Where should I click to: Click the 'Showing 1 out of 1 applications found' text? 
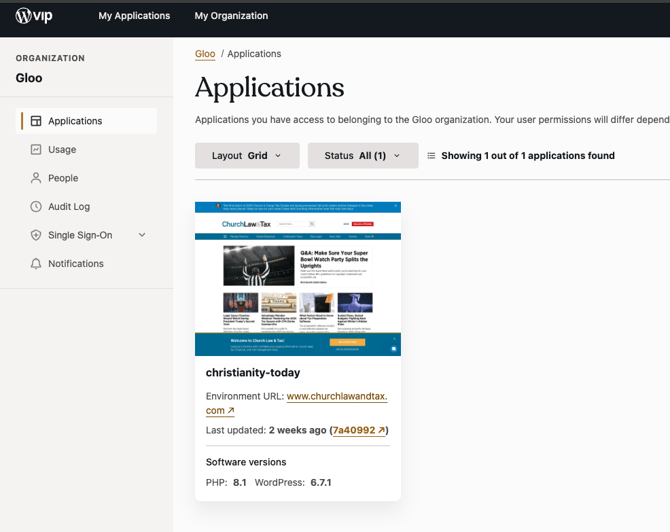point(528,156)
